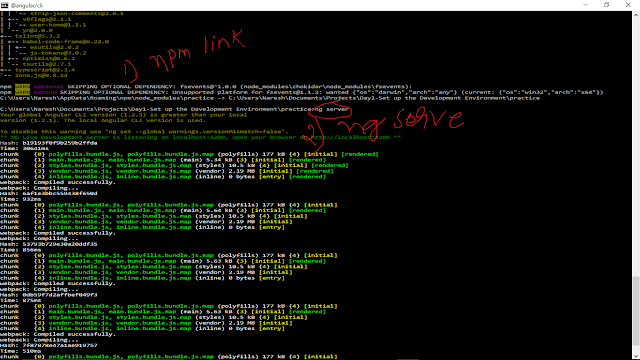Minimize the @angular/cli console window
The width and height of the screenshot is (640, 360).
coord(585,5)
